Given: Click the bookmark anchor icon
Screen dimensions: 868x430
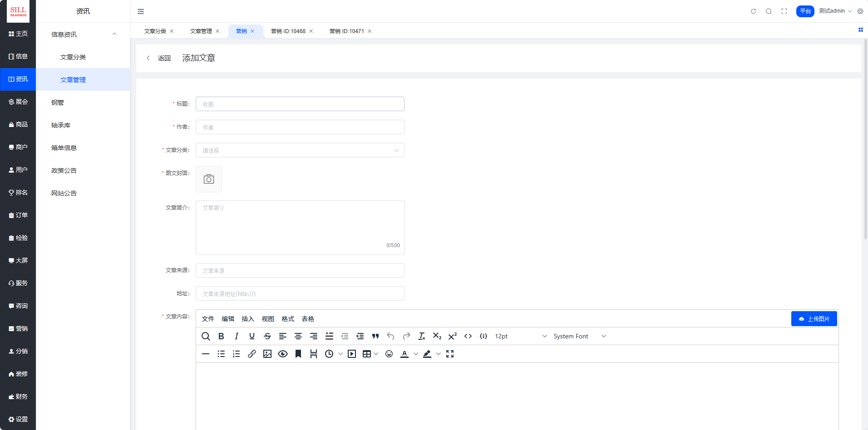Looking at the screenshot, I should 298,354.
